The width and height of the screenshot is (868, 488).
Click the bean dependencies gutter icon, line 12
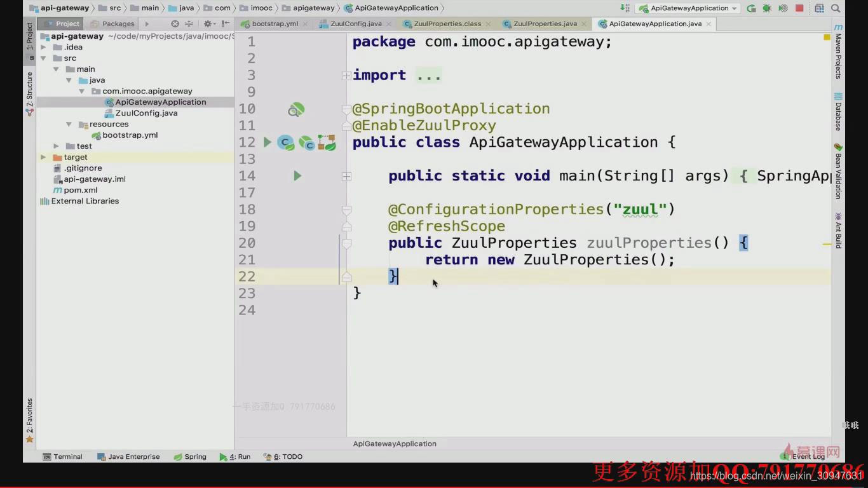pos(327,142)
